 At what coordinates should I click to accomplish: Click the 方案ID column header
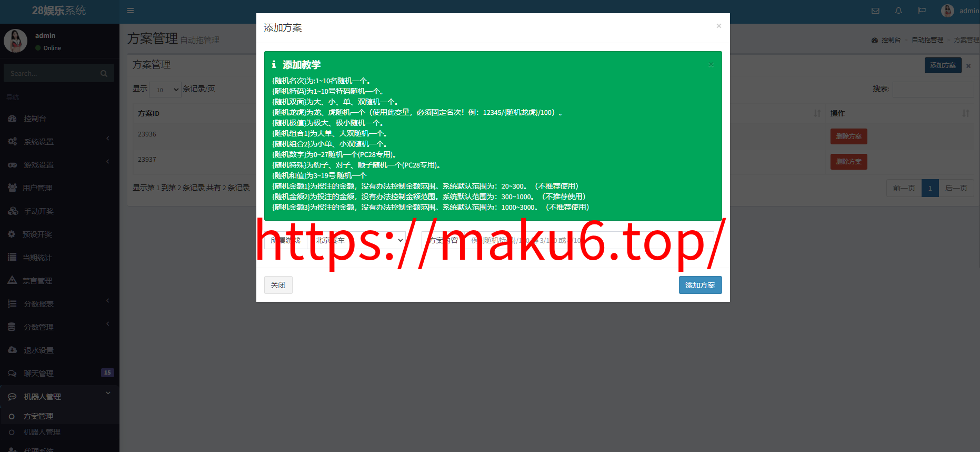click(148, 113)
